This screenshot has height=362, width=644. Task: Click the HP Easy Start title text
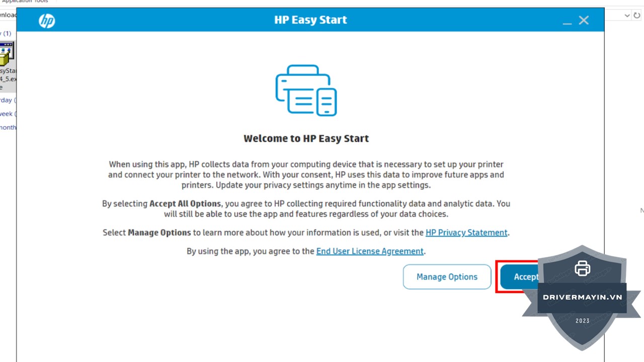pyautogui.click(x=310, y=20)
